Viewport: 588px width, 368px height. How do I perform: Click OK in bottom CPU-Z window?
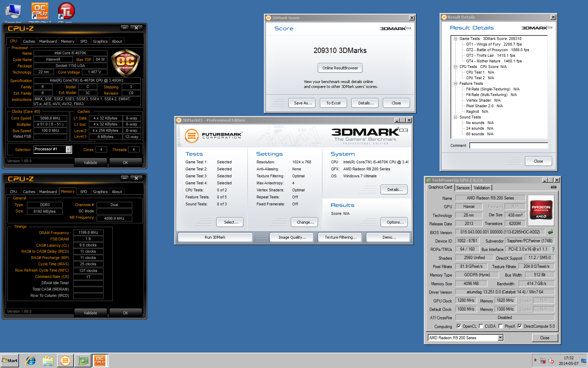pos(125,313)
